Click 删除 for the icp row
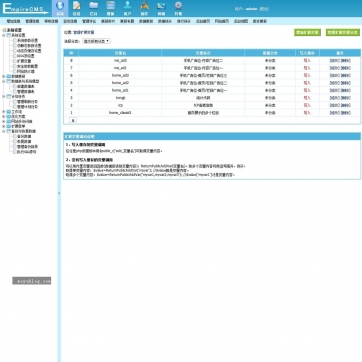The image size is (362, 362). tap(346, 105)
